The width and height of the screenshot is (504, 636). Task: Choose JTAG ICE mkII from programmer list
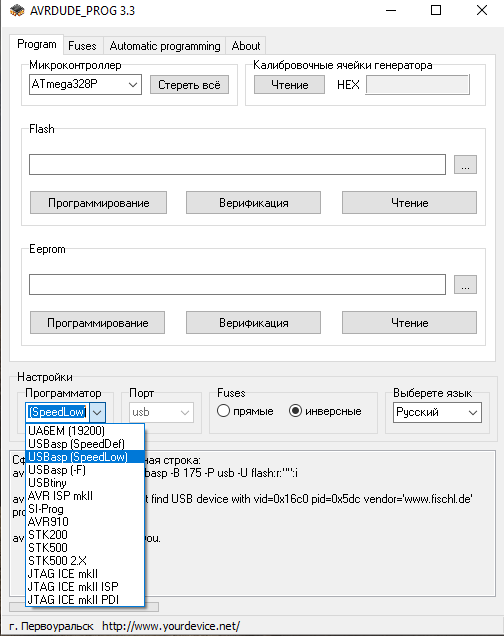pyautogui.click(x=85, y=574)
